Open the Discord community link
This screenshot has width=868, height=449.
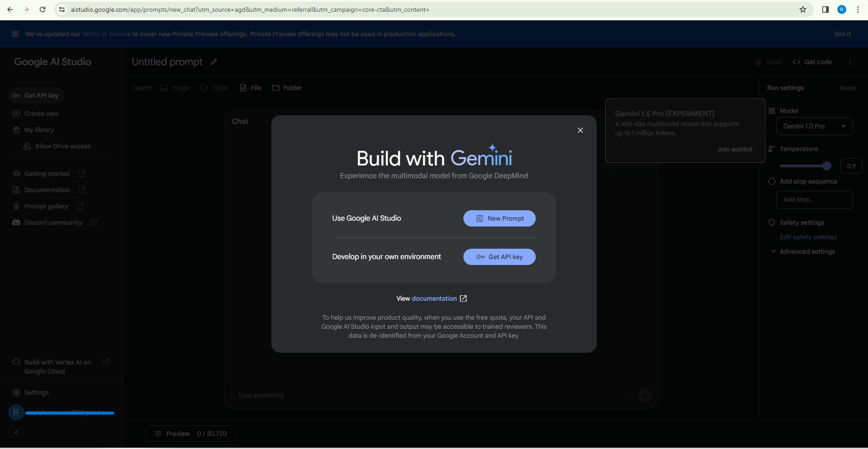[x=52, y=222]
